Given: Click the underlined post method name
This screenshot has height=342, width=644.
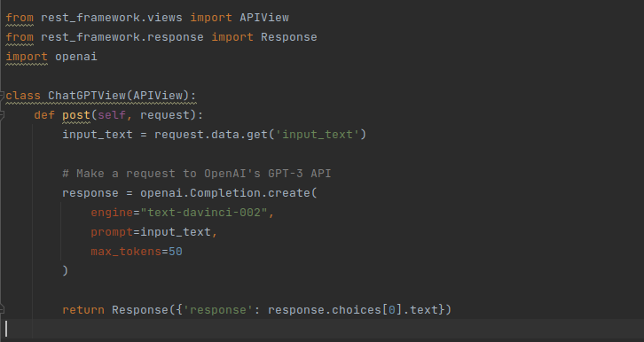Looking at the screenshot, I should [76, 116].
